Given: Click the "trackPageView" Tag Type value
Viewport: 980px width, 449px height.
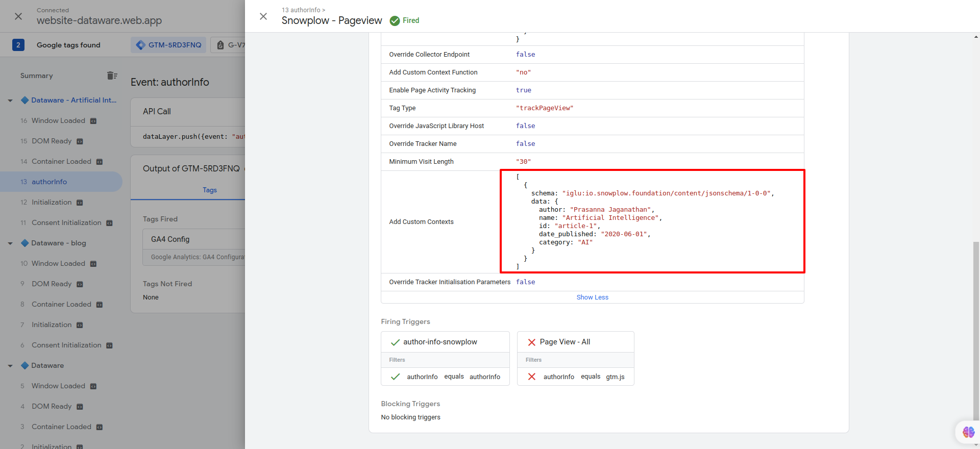Looking at the screenshot, I should (545, 108).
